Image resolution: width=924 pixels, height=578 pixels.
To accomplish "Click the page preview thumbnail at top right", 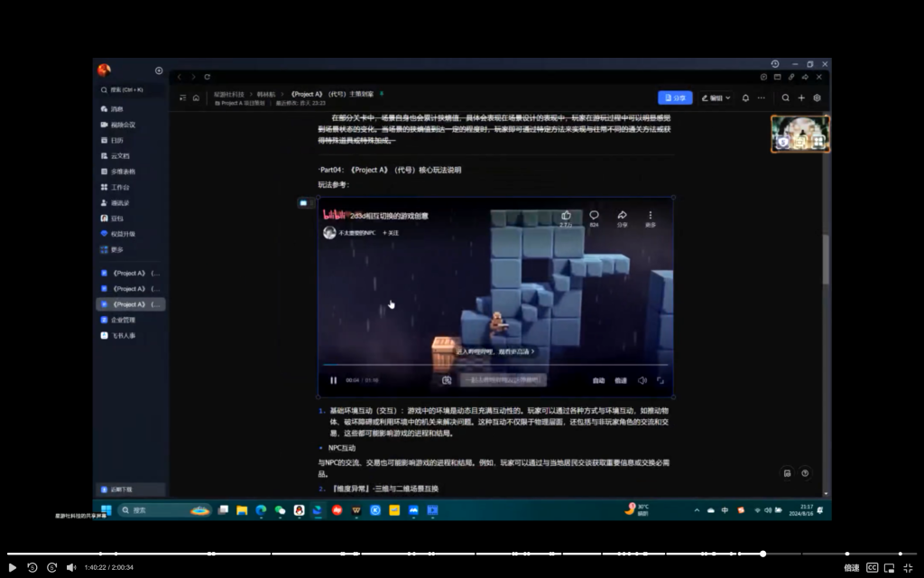I will click(x=800, y=133).
